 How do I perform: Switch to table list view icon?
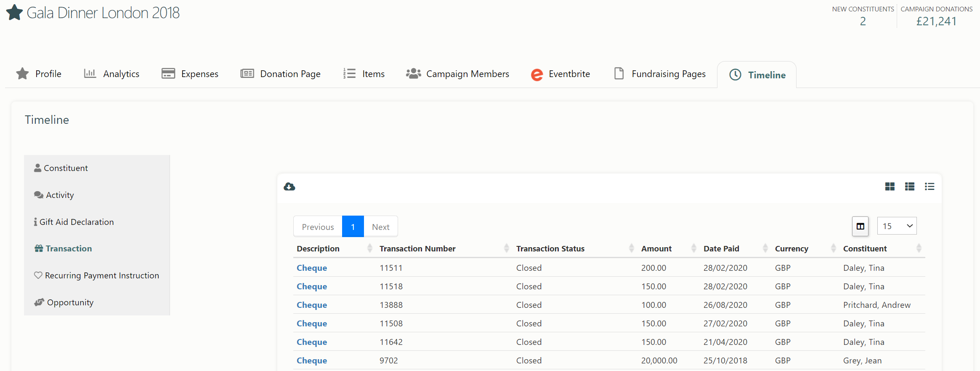pyautogui.click(x=910, y=187)
